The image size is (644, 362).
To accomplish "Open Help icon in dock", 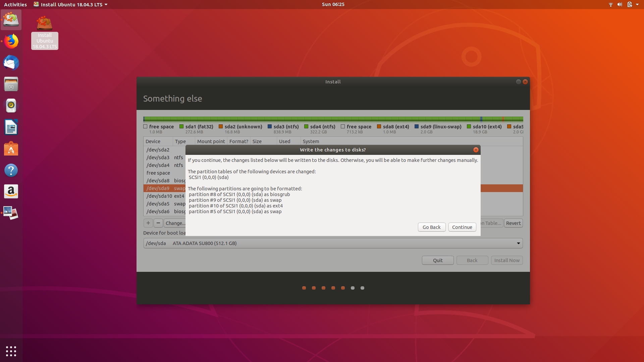I will coord(11,170).
